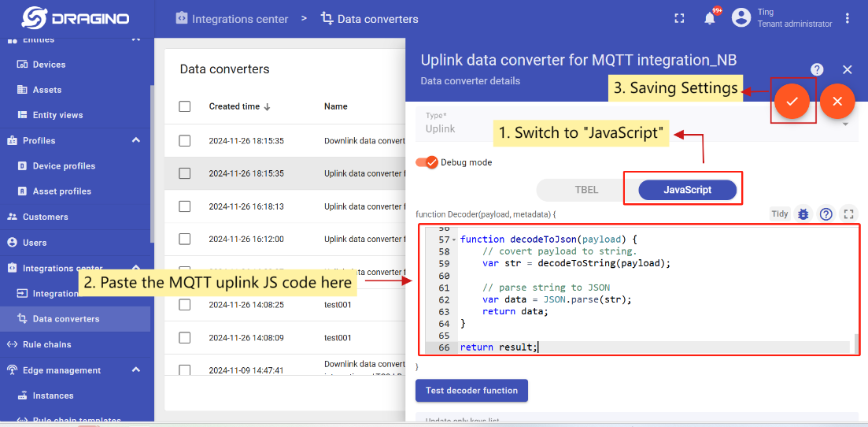Click the sidebar vertical scrollbar
Image resolution: width=868 pixels, height=427 pixels.
152,164
